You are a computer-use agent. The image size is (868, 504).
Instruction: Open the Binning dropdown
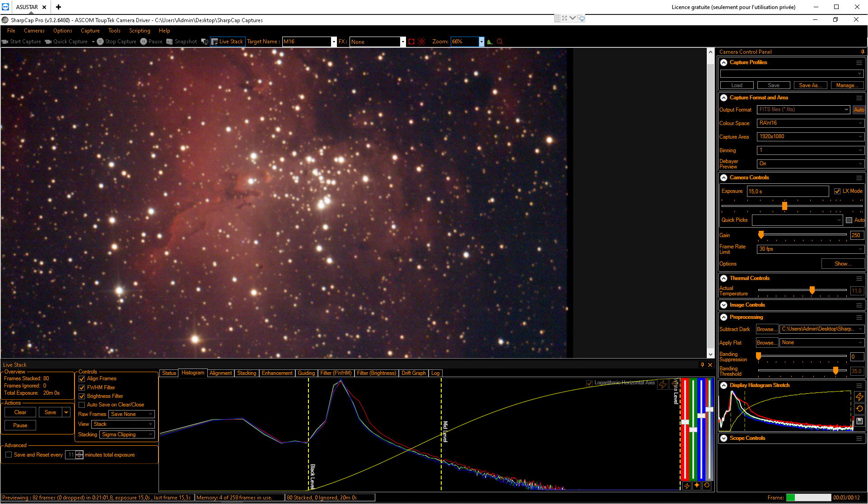tap(811, 150)
